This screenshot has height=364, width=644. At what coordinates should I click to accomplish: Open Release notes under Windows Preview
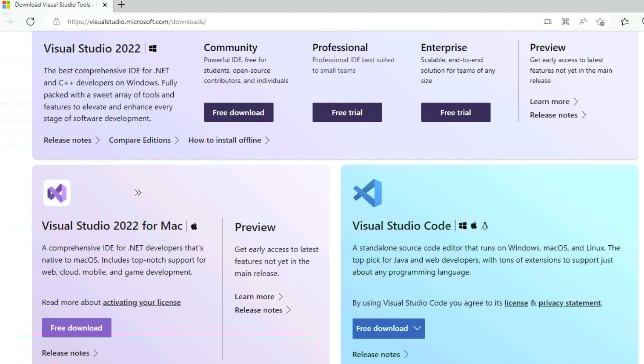[558, 115]
